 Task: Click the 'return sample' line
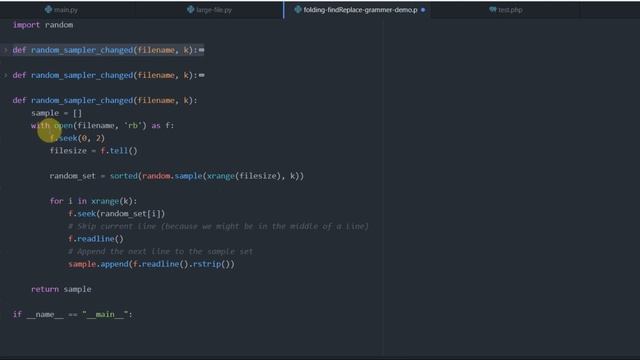click(x=61, y=289)
